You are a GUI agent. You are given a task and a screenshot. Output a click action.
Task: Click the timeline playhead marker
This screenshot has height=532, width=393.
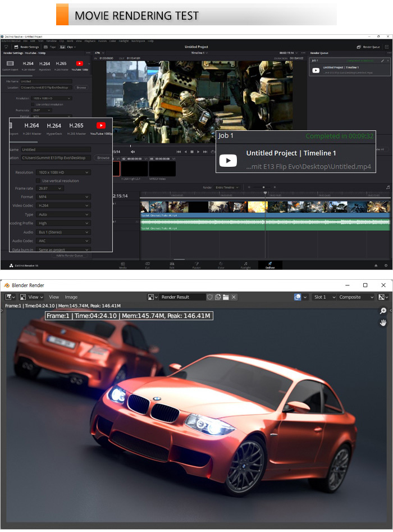pyautogui.click(x=265, y=193)
